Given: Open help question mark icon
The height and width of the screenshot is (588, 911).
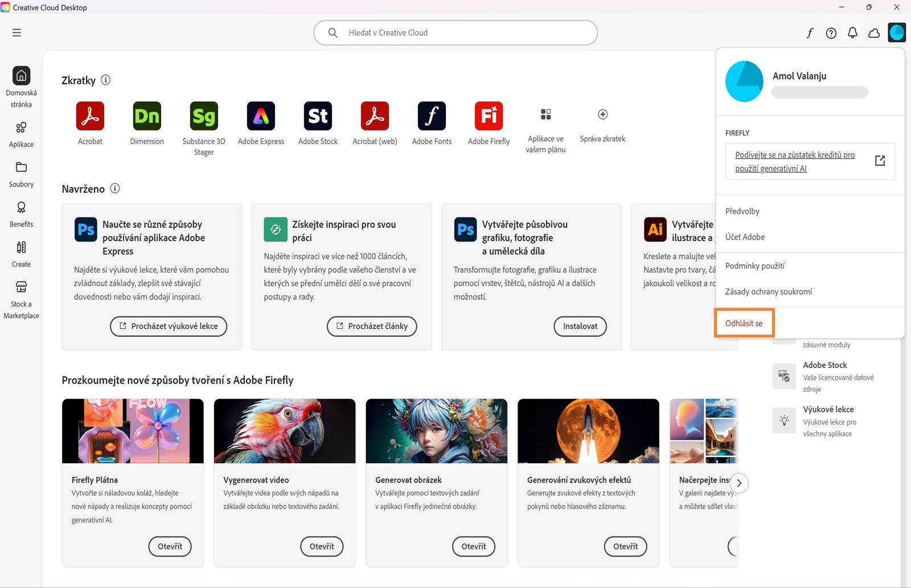Looking at the screenshot, I should click(x=831, y=33).
